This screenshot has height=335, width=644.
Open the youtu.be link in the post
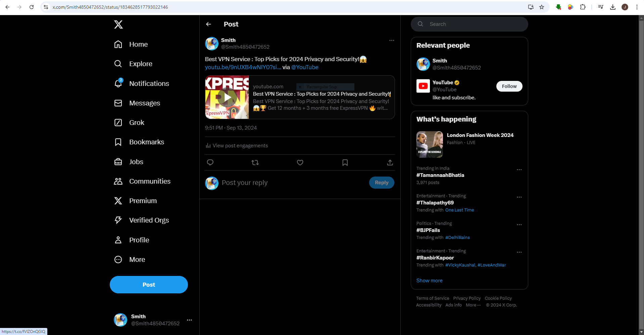click(243, 67)
